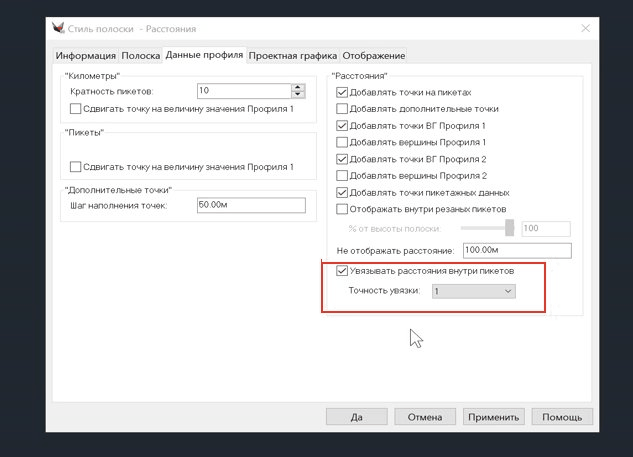Uncheck Добавлять точки на пикетах
Image resolution: width=633 pixels, height=457 pixels.
[x=343, y=92]
